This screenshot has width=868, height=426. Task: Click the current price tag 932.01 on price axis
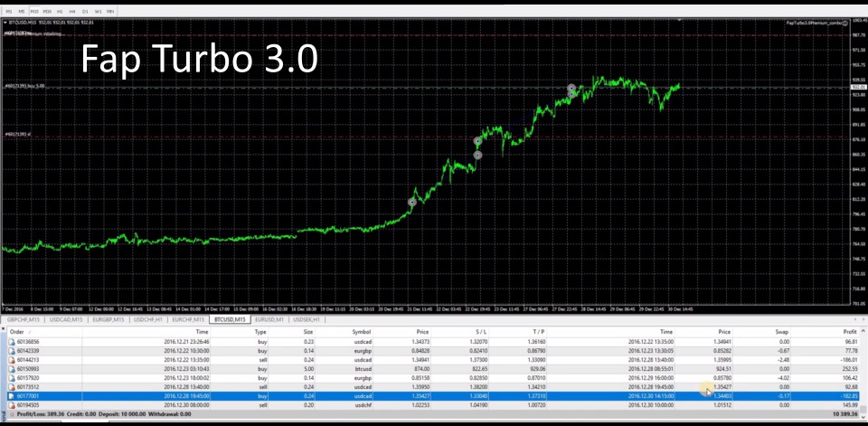(858, 88)
